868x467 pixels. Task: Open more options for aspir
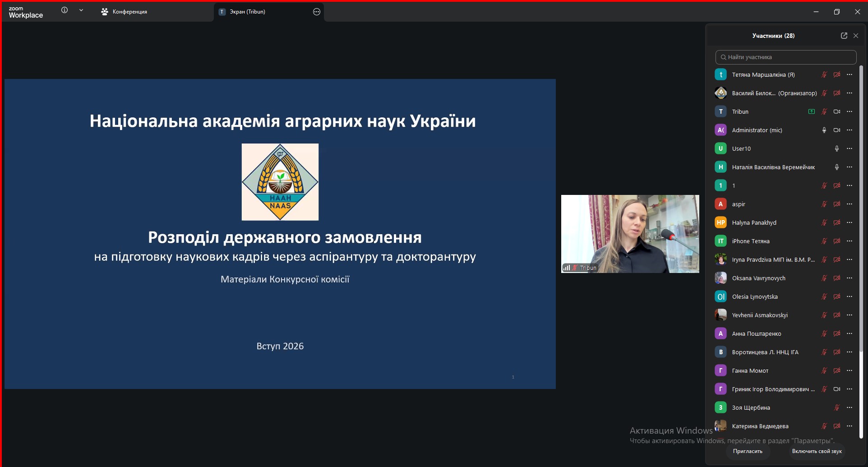pyautogui.click(x=850, y=204)
